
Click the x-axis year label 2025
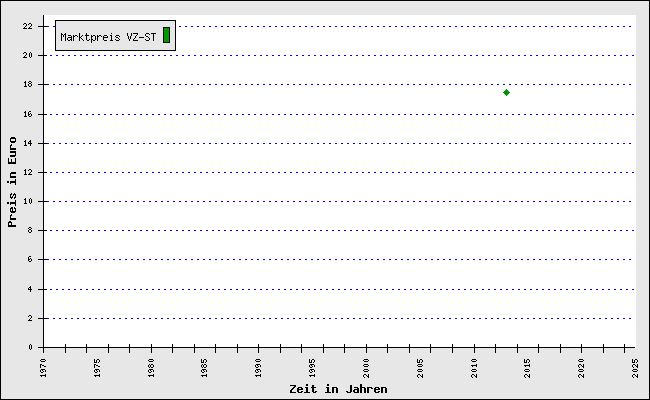coord(635,368)
